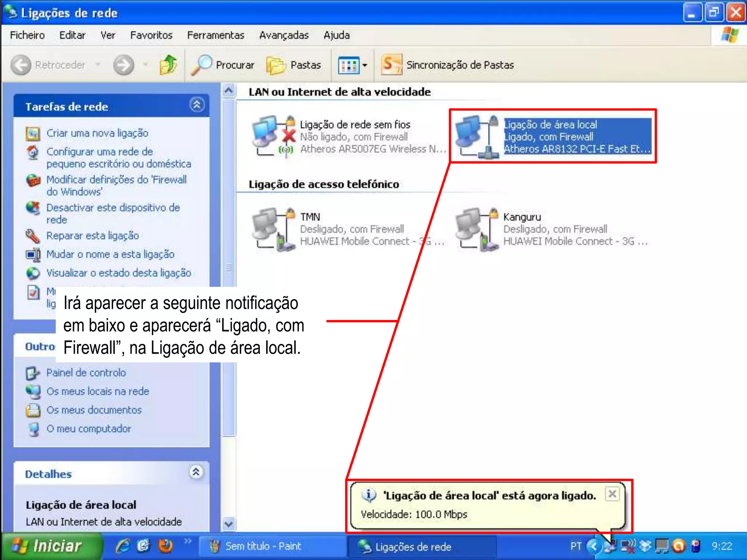Open the Favoritos menu

(151, 35)
